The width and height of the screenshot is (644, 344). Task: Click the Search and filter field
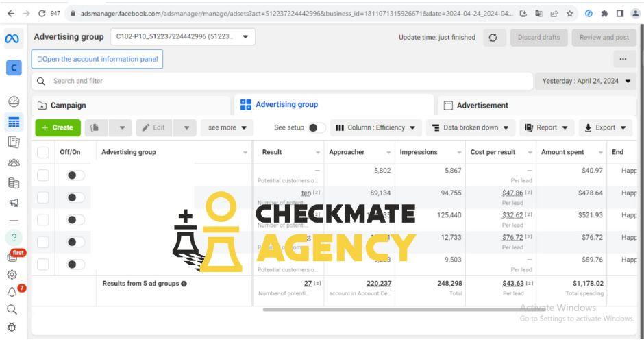(282, 82)
